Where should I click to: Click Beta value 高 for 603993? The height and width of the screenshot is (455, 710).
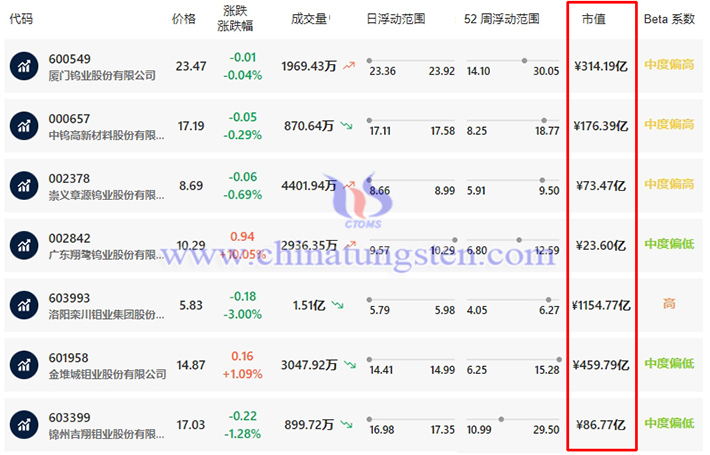[669, 303]
